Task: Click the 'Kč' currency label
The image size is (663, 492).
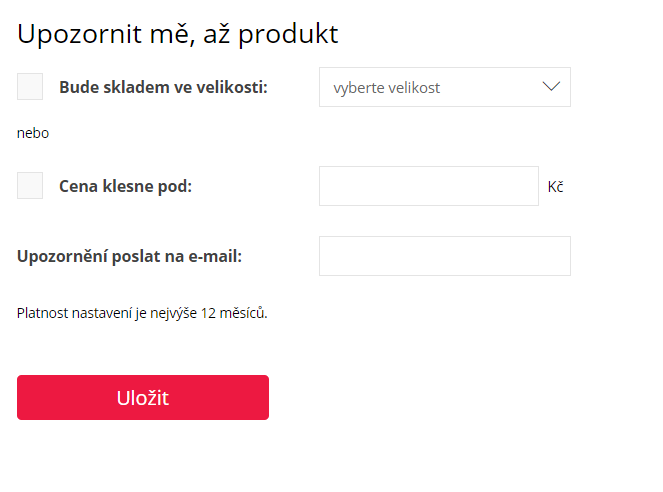Action: (556, 187)
